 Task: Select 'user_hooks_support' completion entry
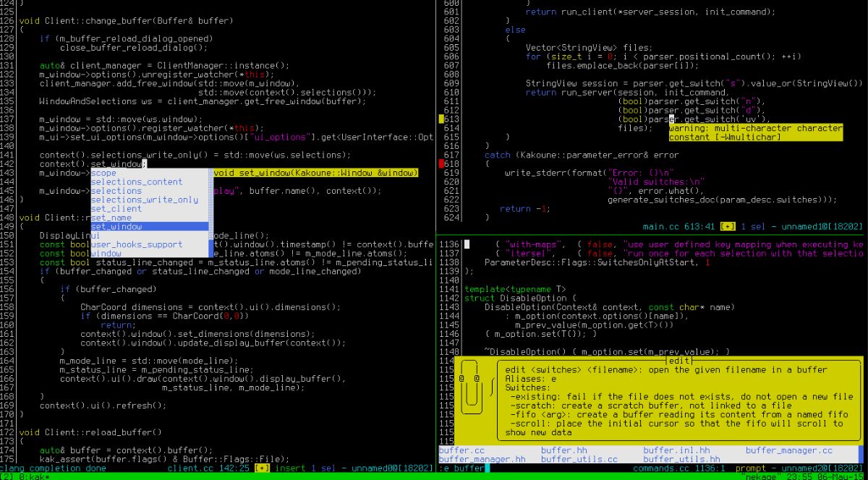pyautogui.click(x=149, y=244)
